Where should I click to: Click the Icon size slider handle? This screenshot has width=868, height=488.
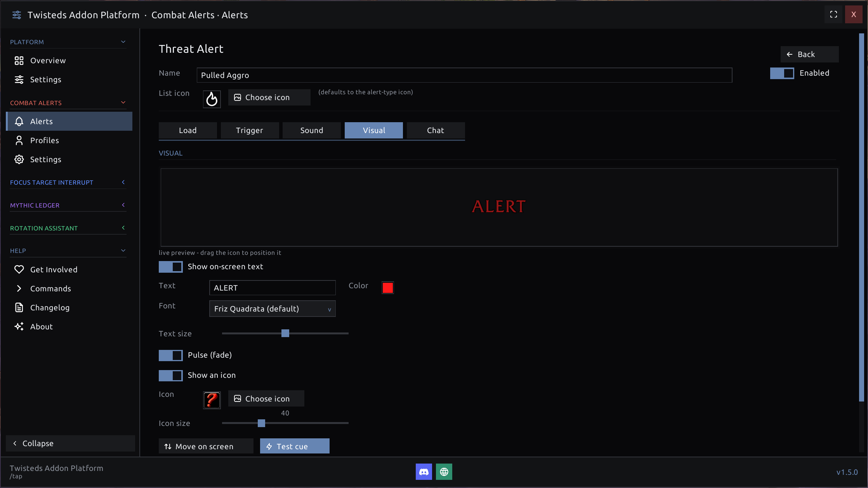pos(261,423)
